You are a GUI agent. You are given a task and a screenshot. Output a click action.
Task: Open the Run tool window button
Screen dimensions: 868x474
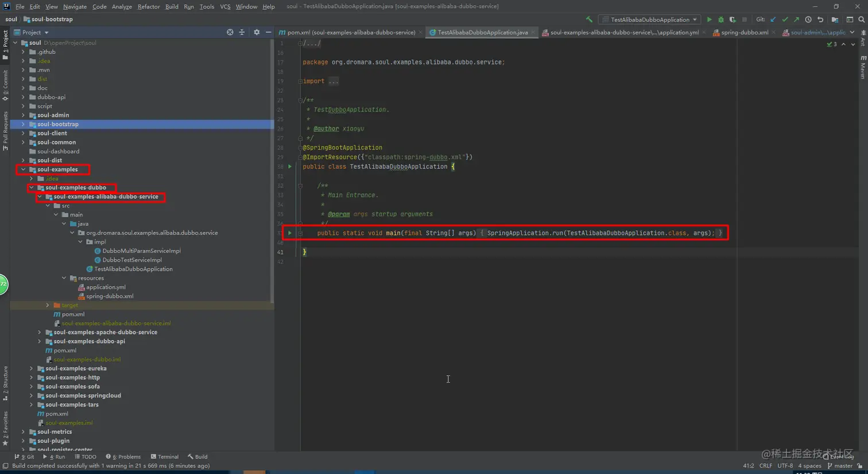coord(54,457)
